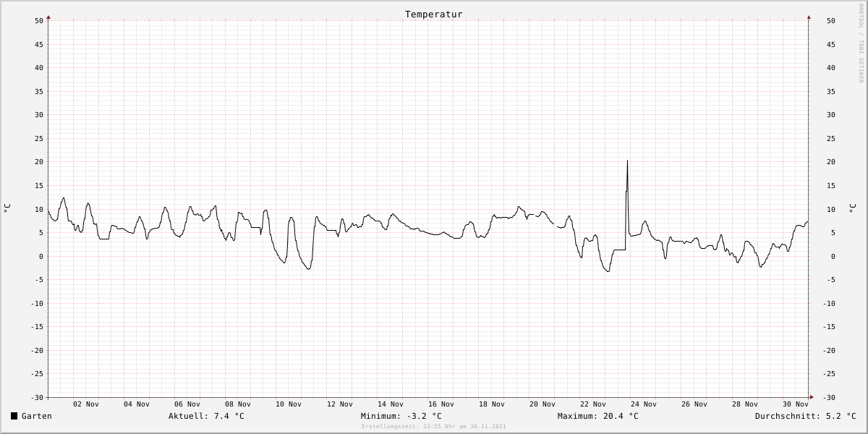The height and width of the screenshot is (434, 868).
Task: Click the 06 Nov x-axis label
Action: (187, 404)
